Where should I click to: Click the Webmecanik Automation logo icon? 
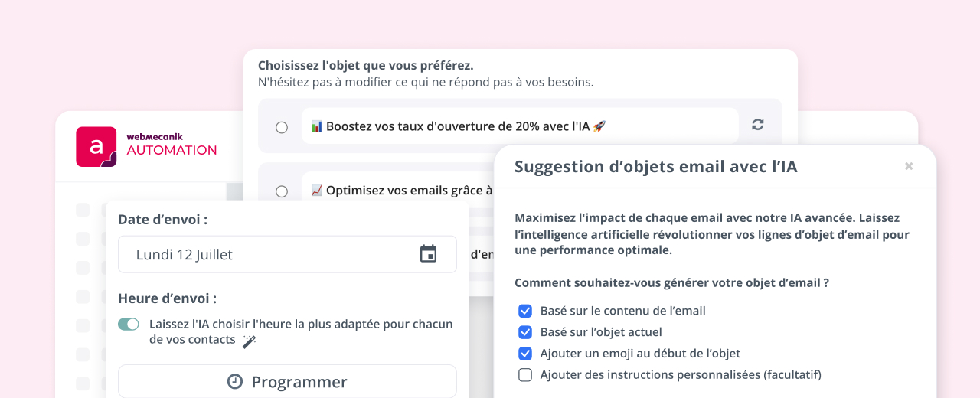click(96, 146)
